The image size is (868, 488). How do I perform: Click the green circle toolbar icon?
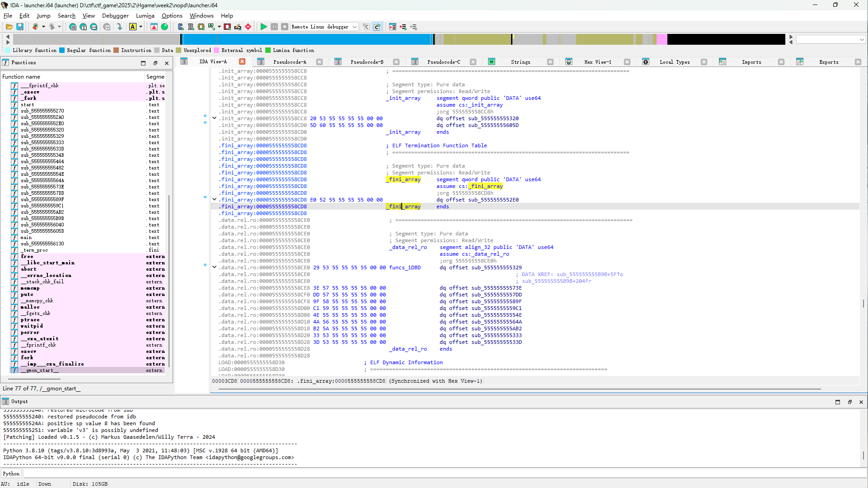tap(164, 27)
